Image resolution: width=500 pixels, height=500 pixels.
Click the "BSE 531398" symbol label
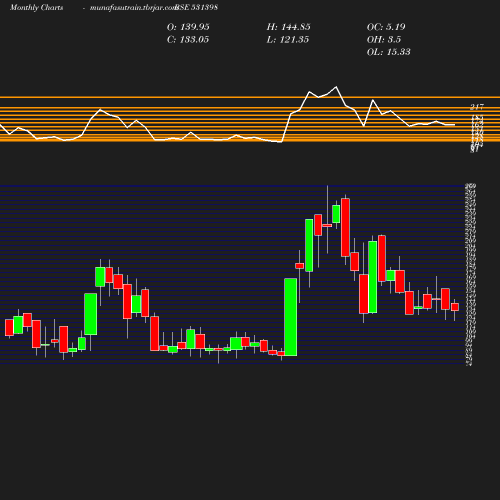196,8
